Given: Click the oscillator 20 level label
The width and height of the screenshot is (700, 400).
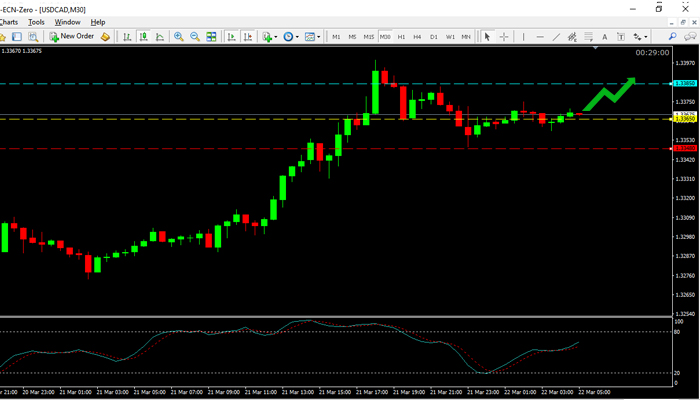Looking at the screenshot, I should (x=679, y=373).
